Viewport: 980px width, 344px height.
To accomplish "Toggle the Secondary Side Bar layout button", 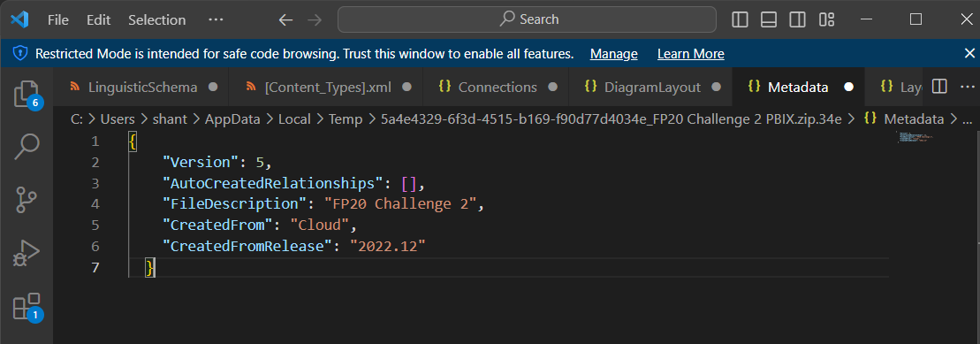I will (x=797, y=20).
